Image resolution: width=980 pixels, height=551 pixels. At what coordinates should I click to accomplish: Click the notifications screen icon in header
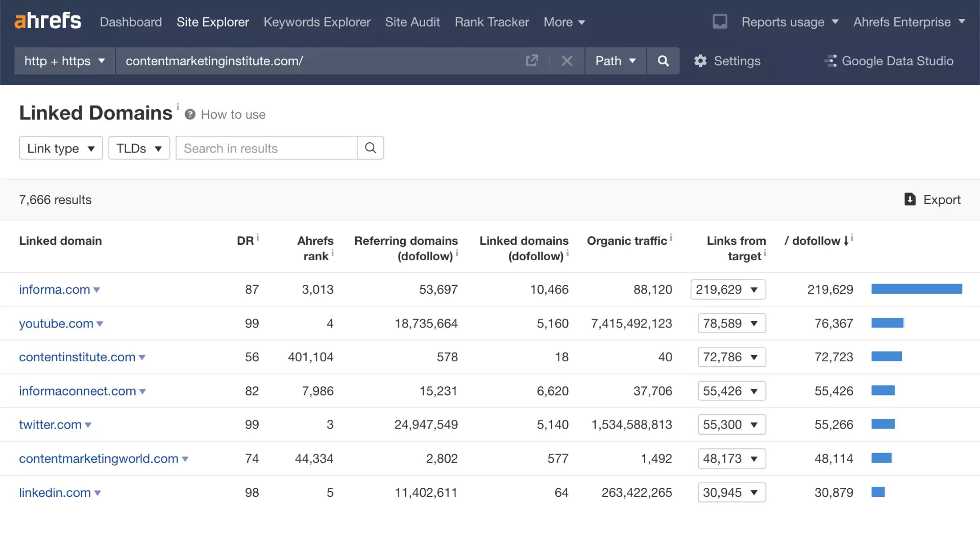[x=720, y=21]
